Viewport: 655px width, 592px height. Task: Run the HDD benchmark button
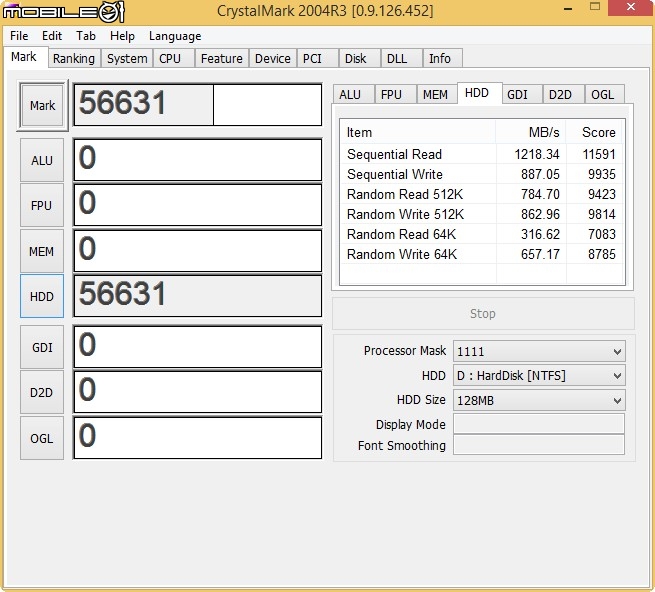tap(42, 297)
